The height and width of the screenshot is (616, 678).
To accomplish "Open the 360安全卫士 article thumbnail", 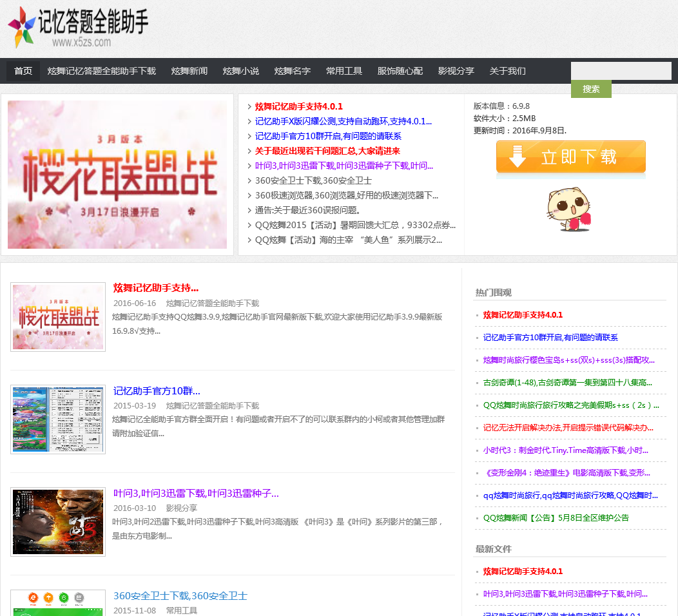I will [58, 603].
